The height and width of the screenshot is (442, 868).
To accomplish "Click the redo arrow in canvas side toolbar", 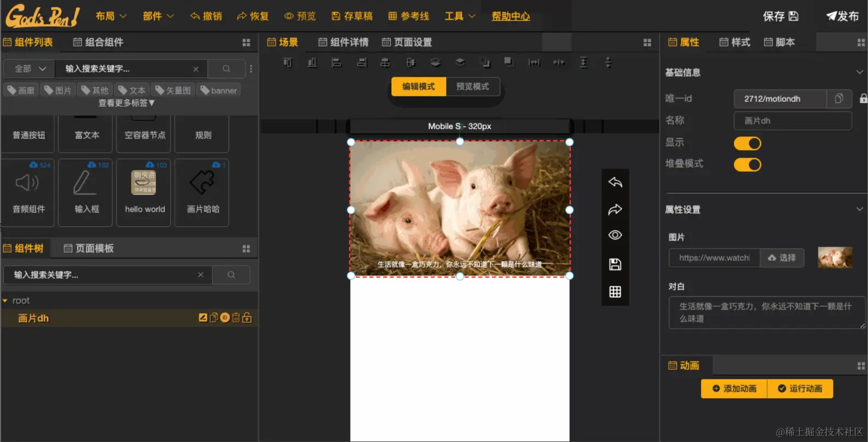I will point(615,209).
